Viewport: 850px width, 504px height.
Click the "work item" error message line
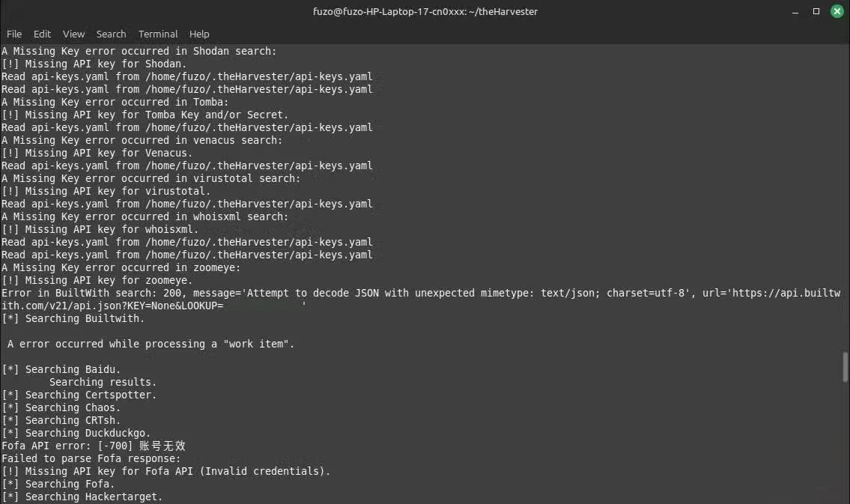(x=151, y=344)
